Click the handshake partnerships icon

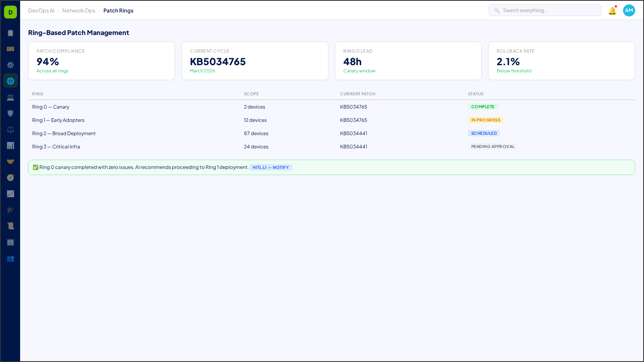coord(10,161)
